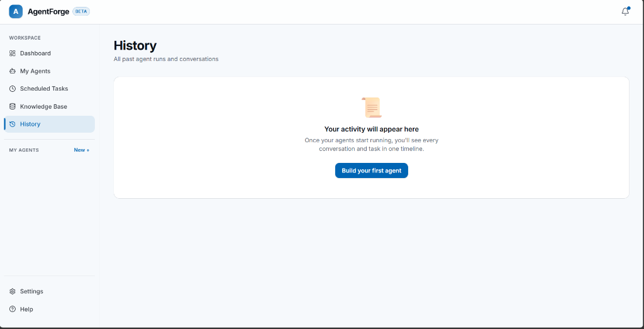Go to My Agents in sidebar
This screenshot has height=329, width=644.
point(49,71)
